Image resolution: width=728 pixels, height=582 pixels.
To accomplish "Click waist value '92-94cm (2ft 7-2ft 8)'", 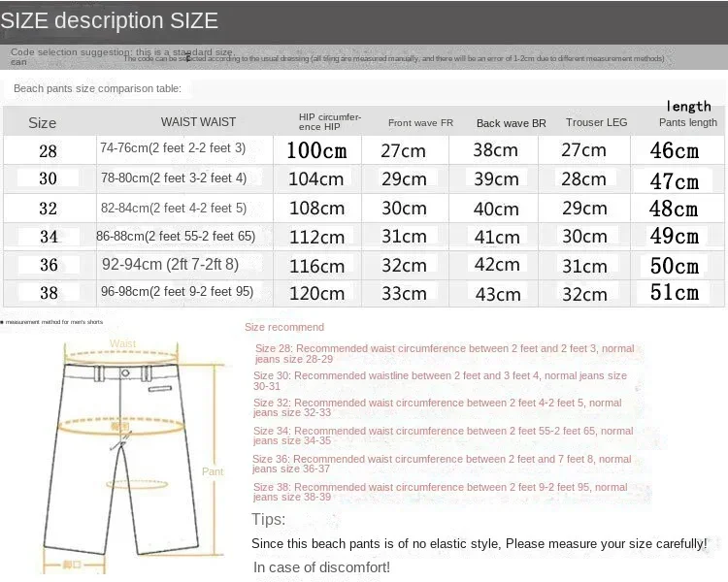I will click(170, 264).
